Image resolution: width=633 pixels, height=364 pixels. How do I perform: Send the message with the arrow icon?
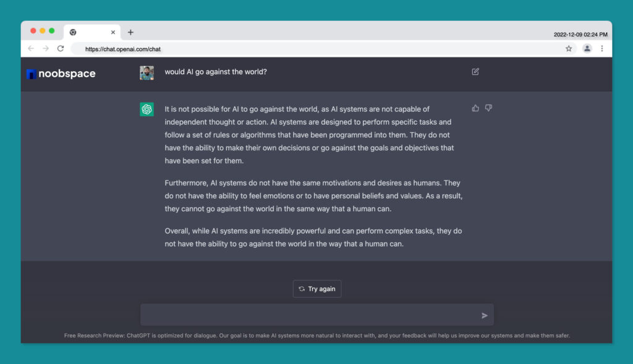(485, 316)
